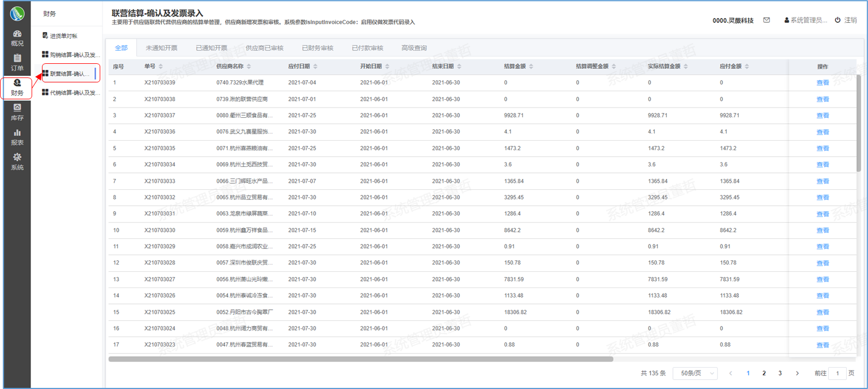The height and width of the screenshot is (389, 868).
Task: Go to page 2 of results
Action: point(764,373)
